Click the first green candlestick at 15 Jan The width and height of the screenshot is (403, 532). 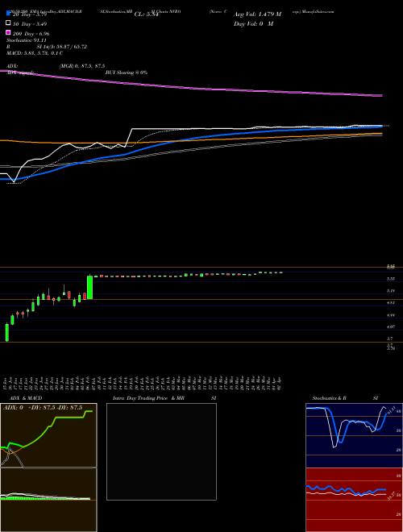6,332
